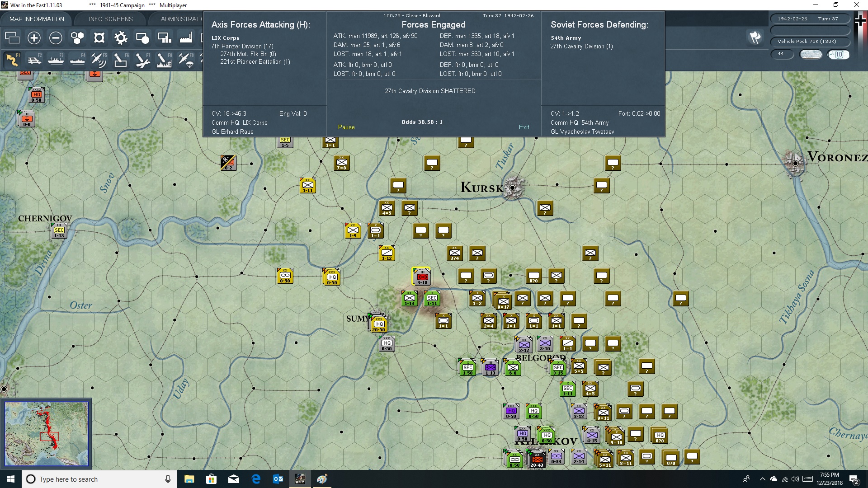Screen dimensions: 868x488
Task: Click the minimap overview thumbnail
Action: tap(46, 434)
